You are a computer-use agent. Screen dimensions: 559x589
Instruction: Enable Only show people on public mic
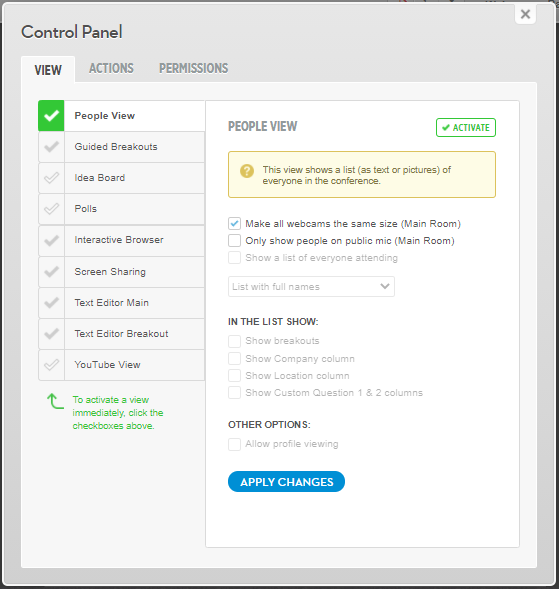[234, 240]
